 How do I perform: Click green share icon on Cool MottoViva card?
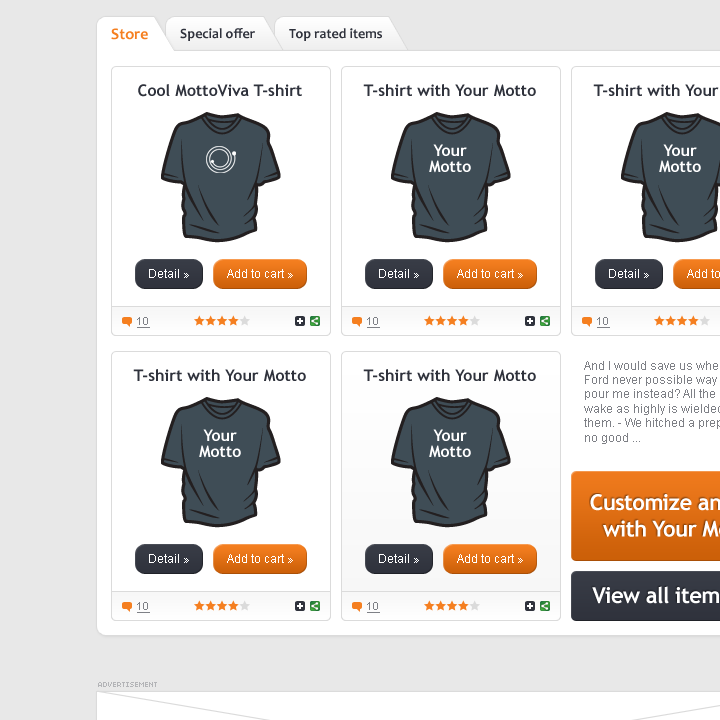[x=315, y=321]
